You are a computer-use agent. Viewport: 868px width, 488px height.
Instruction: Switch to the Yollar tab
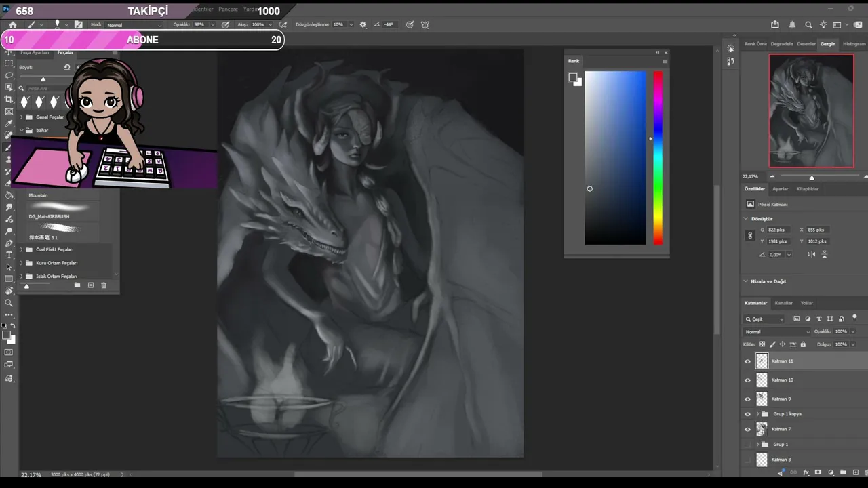[806, 303]
